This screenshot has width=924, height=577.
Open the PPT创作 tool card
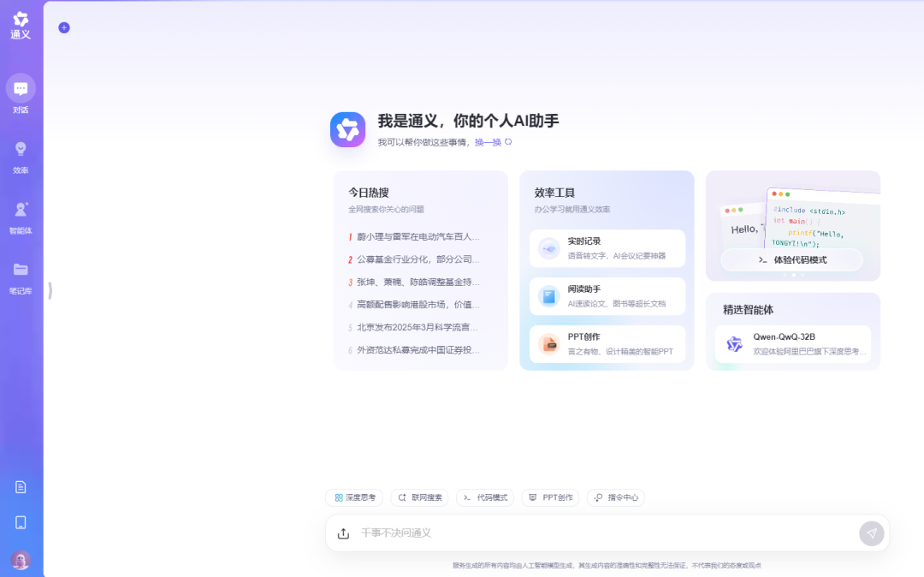(x=607, y=344)
